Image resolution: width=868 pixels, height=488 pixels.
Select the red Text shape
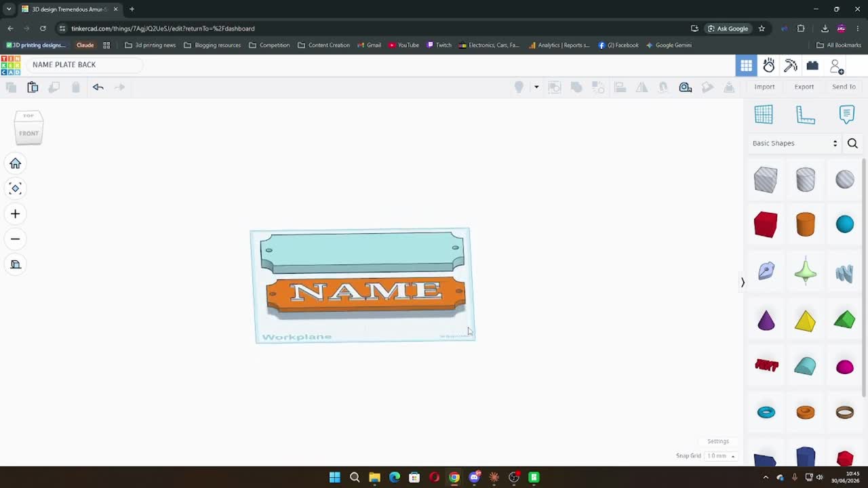pos(766,365)
